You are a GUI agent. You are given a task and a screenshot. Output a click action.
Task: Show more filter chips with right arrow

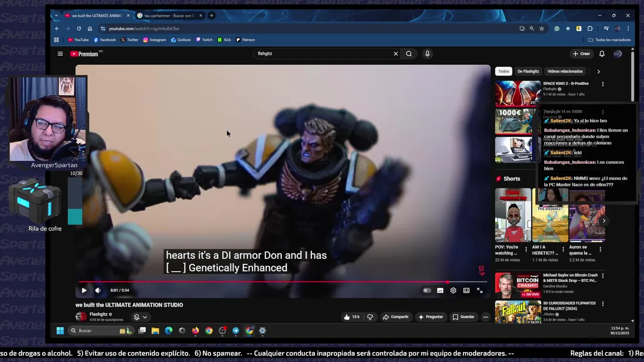click(x=598, y=71)
